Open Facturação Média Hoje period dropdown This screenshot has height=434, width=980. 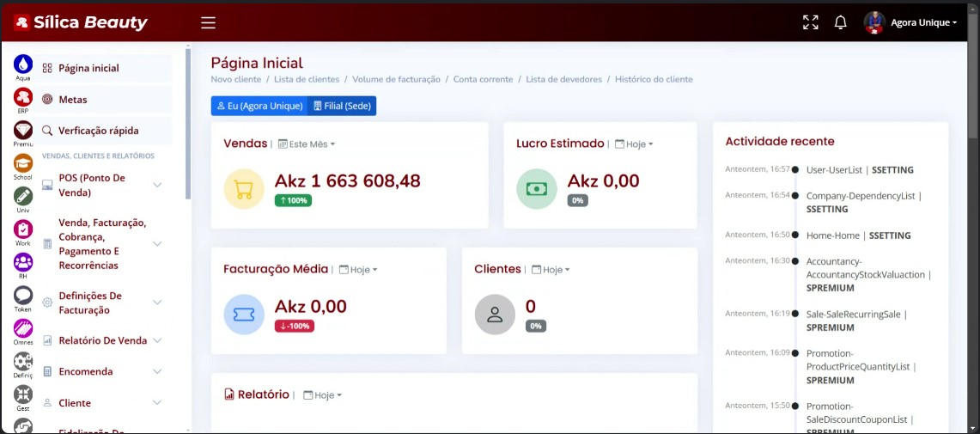coord(358,270)
